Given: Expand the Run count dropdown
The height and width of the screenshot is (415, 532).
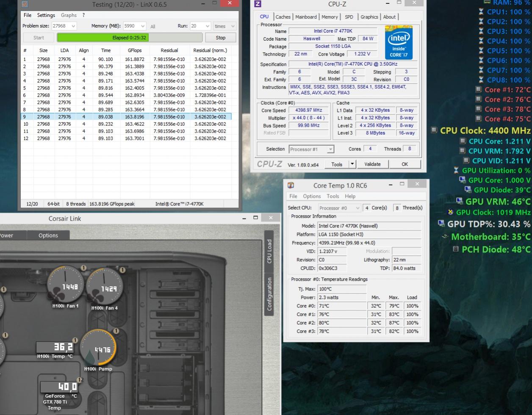Looking at the screenshot, I should [x=200, y=26].
